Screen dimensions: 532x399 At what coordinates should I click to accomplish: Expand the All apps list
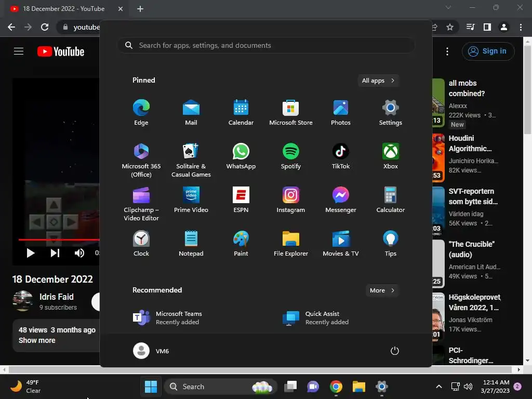tap(378, 81)
